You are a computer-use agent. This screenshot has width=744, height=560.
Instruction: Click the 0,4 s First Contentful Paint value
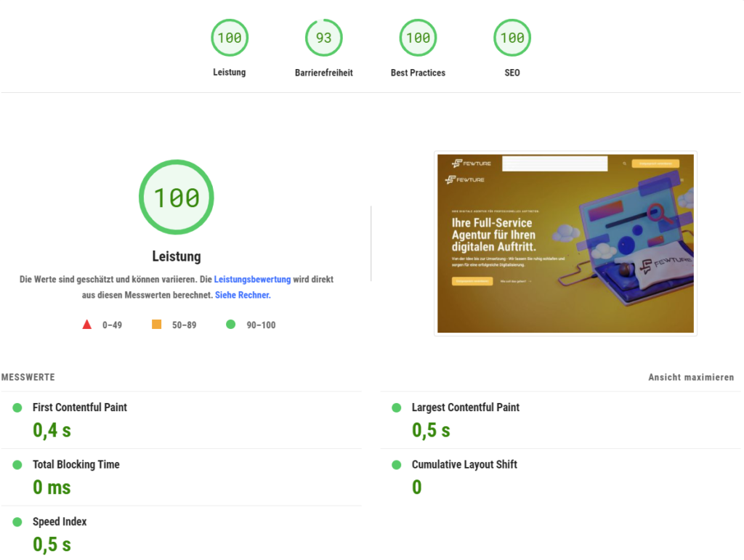click(x=52, y=431)
